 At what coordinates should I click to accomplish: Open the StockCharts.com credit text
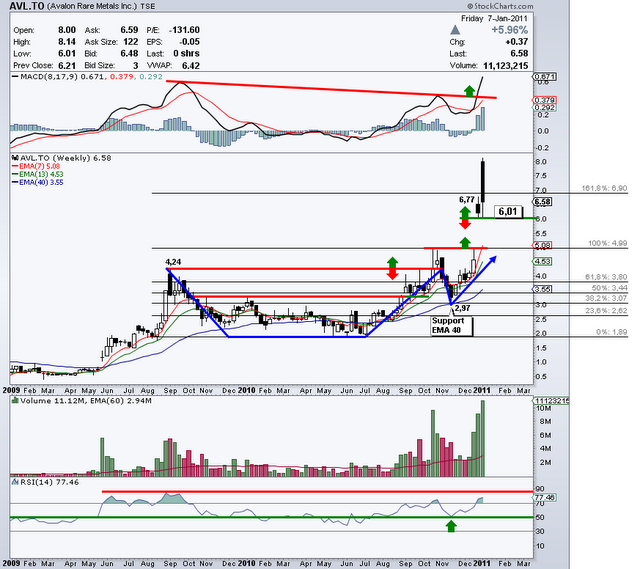pyautogui.click(x=500, y=6)
